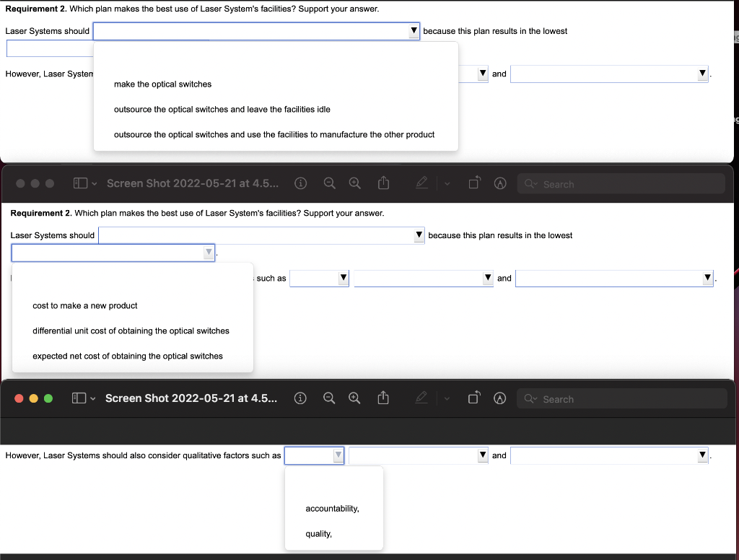Click inactive Preview window title 'Screen Shot 2022-05-21'

click(x=192, y=183)
